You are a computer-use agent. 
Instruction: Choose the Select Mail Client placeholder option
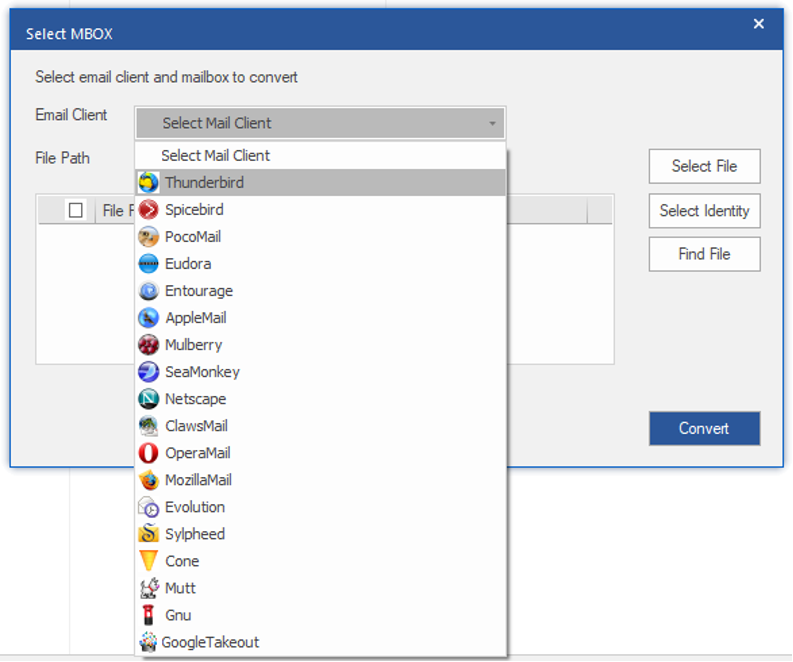320,156
